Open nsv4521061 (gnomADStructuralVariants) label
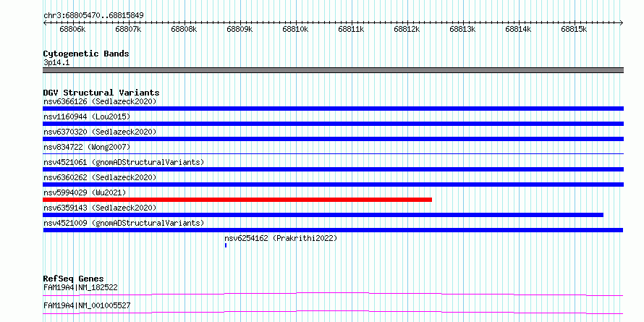Image resolution: width=644 pixels, height=322 pixels. pyautogui.click(x=124, y=162)
